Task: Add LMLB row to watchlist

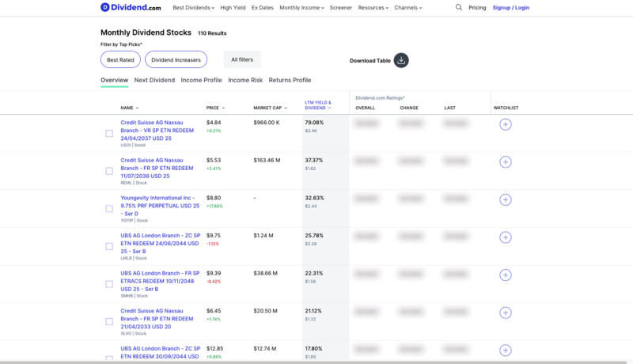Action: [x=506, y=237]
